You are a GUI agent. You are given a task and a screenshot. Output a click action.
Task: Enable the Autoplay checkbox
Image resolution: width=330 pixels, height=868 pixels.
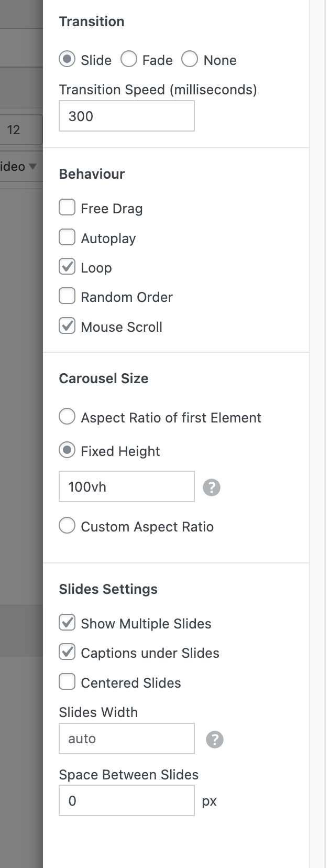(x=67, y=237)
